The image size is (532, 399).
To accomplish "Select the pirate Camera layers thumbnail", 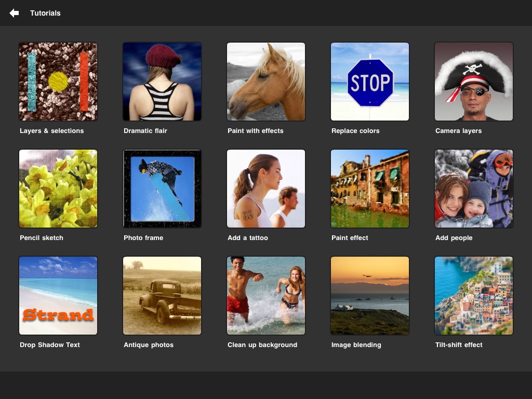I will tap(474, 82).
